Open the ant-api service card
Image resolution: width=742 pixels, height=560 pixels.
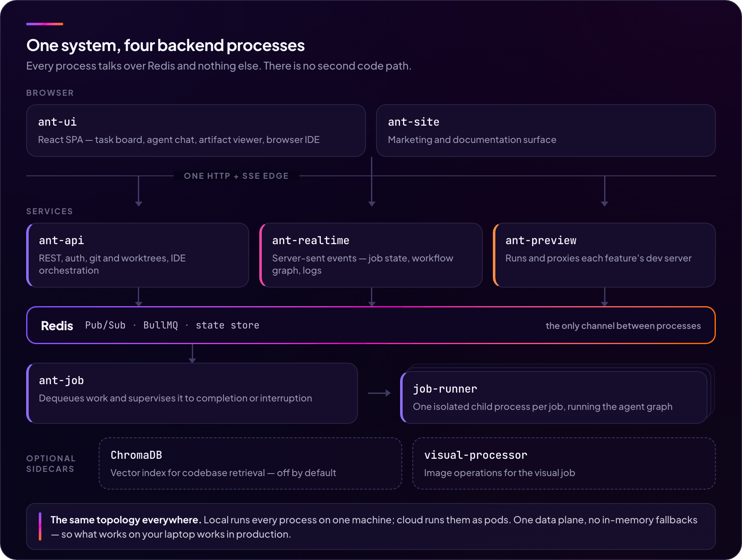click(137, 255)
